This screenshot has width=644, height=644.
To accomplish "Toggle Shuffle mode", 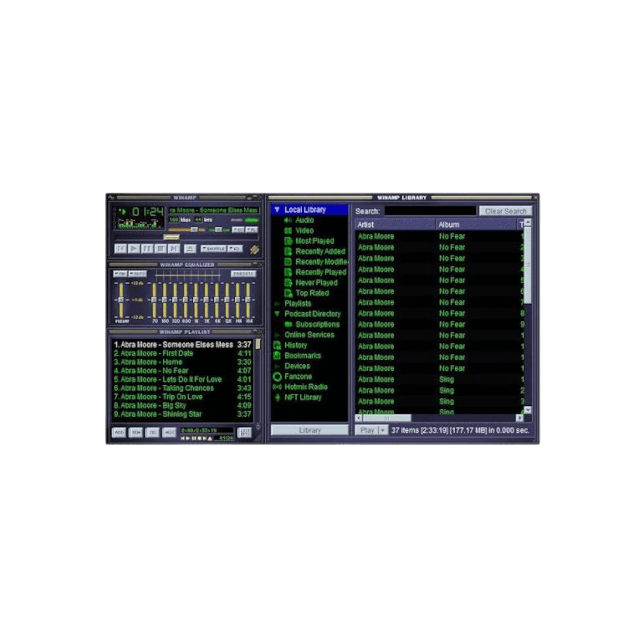I will (213, 249).
